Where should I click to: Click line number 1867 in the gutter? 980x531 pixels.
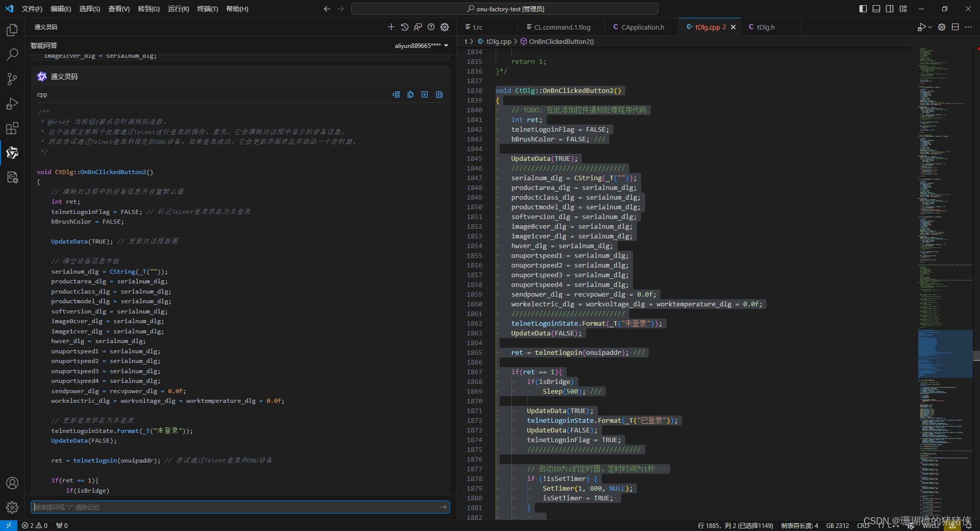point(474,372)
